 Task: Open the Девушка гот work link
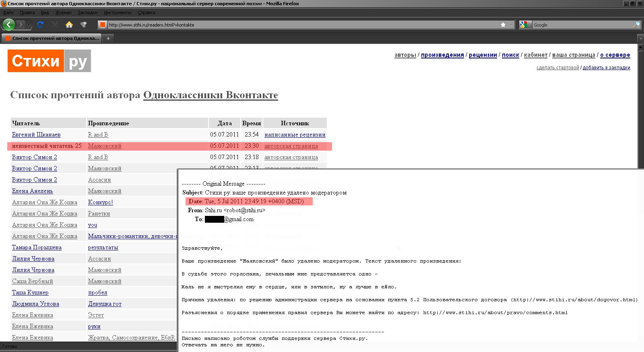105,304
